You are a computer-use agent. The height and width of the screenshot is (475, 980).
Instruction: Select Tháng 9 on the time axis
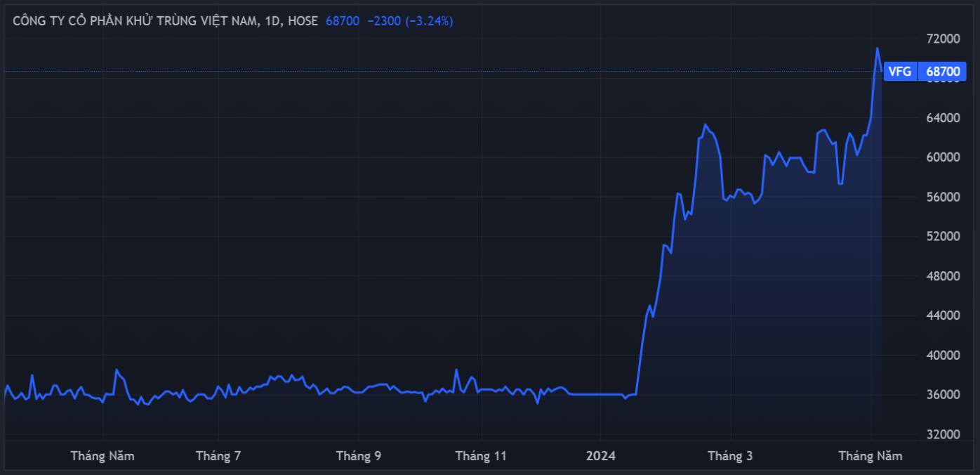tap(359, 456)
